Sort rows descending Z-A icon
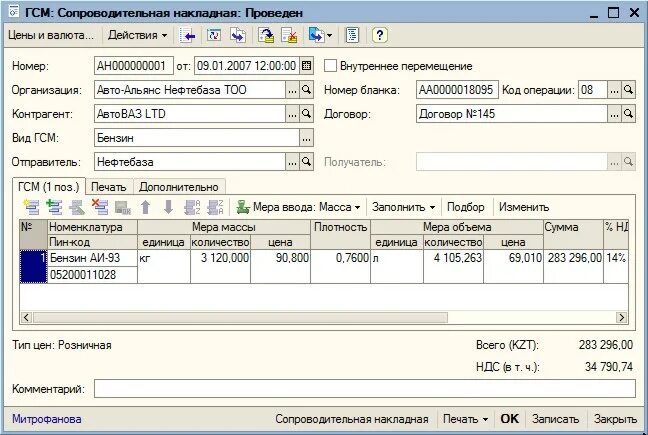 (x=215, y=207)
